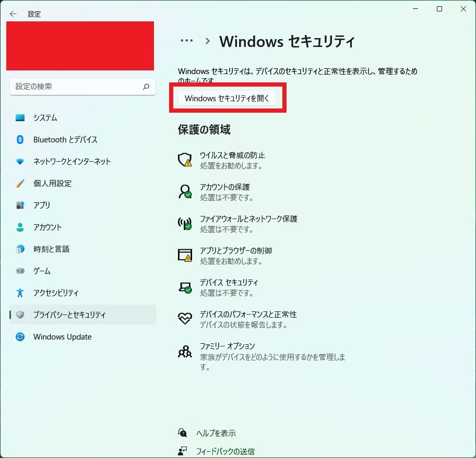476x458 pixels.
Task: Go to ネットワークとインターネット settings
Action: (x=83, y=161)
